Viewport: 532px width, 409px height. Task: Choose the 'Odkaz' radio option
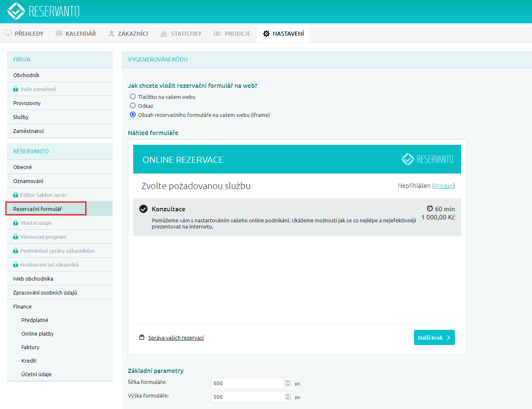pos(133,106)
